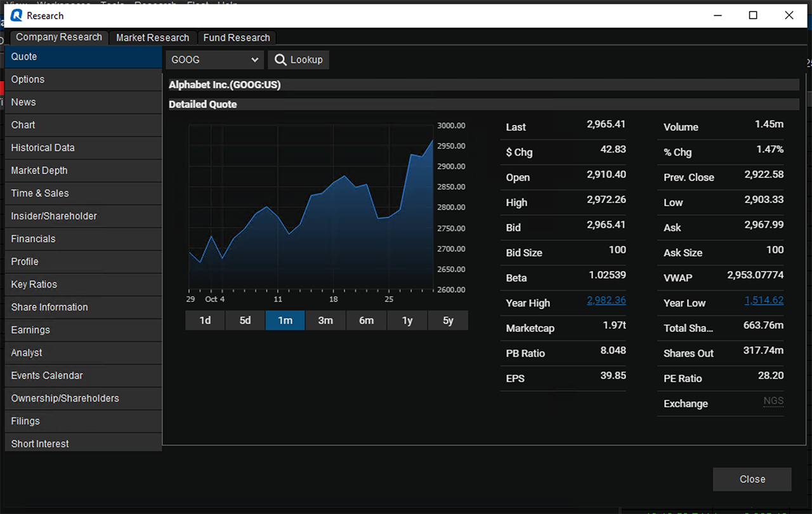Image resolution: width=812 pixels, height=514 pixels.
Task: Open the Events Calendar
Action: tap(83, 376)
